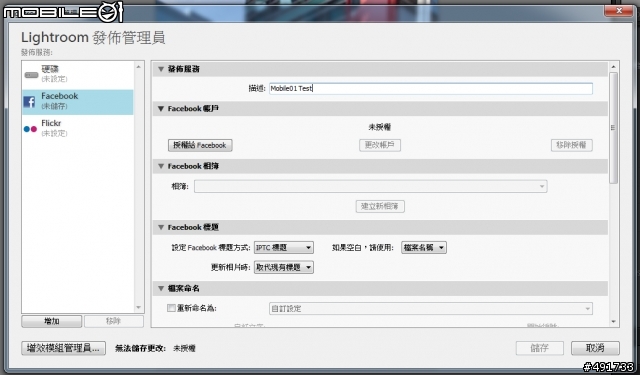Collapse the Facebook 相簿 section
640x375 pixels.
point(161,166)
